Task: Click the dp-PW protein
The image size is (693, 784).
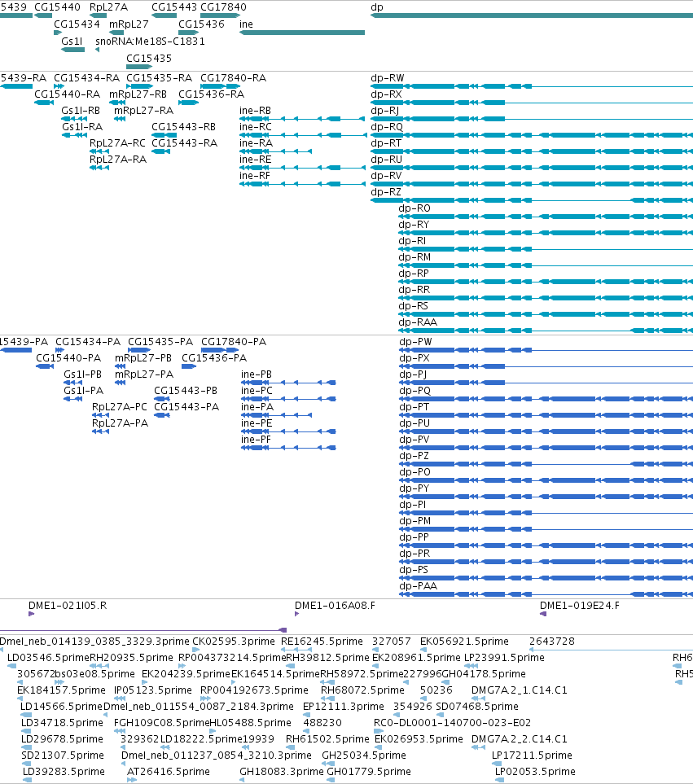Action: click(546, 351)
